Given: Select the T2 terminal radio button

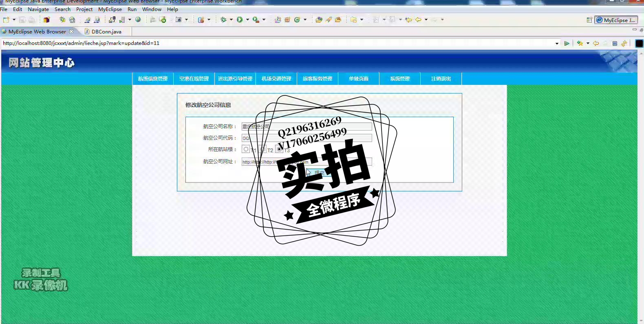Looking at the screenshot, I should [262, 149].
